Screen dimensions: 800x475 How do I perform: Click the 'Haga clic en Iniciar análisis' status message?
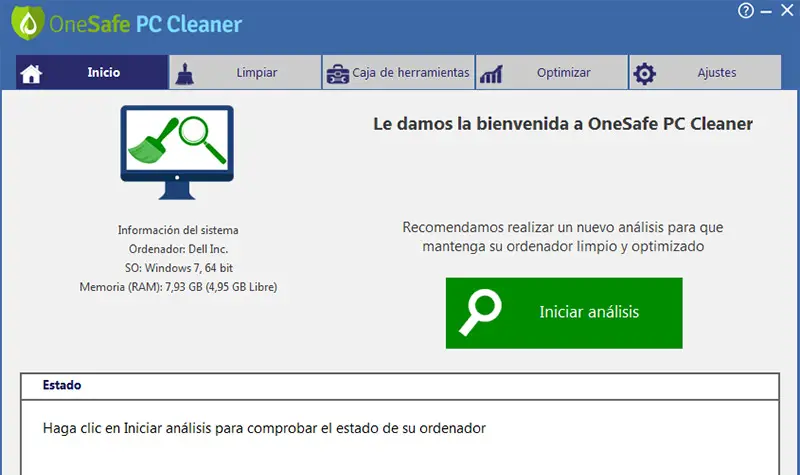coord(264,428)
